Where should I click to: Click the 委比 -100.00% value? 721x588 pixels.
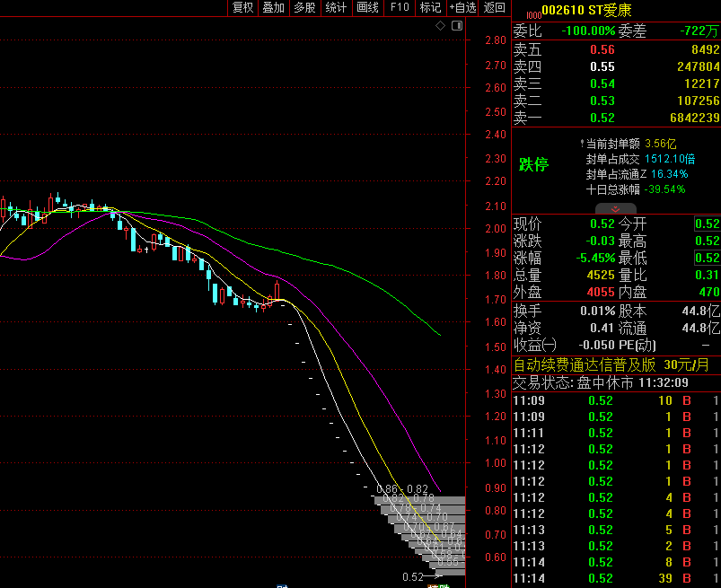[588, 31]
